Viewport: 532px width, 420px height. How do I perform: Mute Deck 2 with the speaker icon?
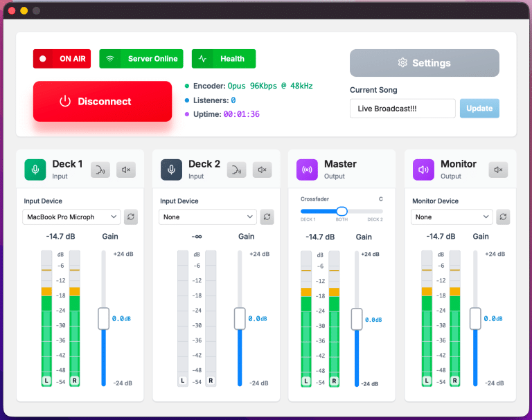tap(262, 170)
